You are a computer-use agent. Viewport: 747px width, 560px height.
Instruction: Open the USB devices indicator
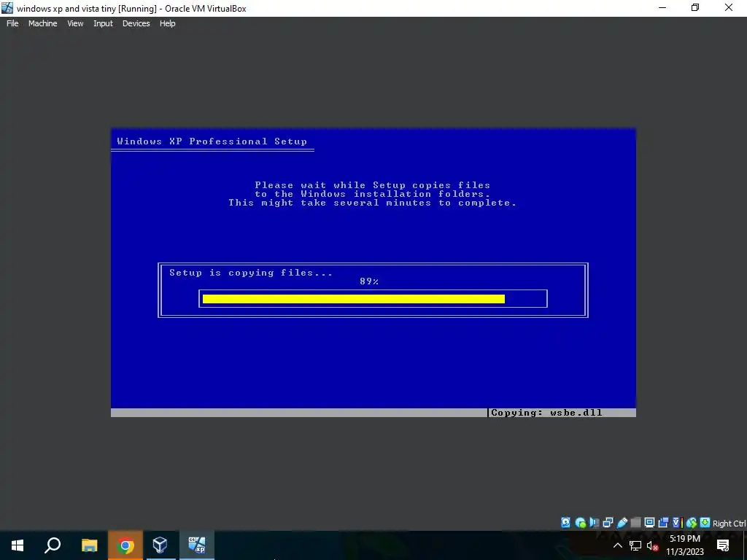[622, 523]
